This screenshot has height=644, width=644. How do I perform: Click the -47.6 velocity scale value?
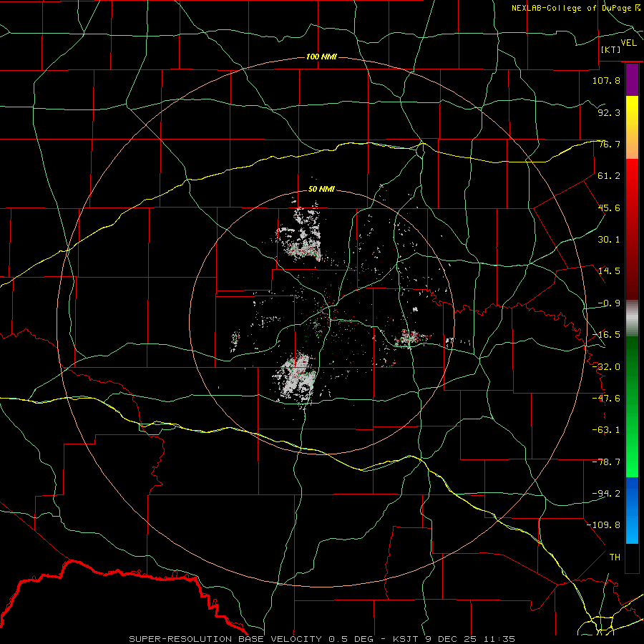(x=606, y=399)
